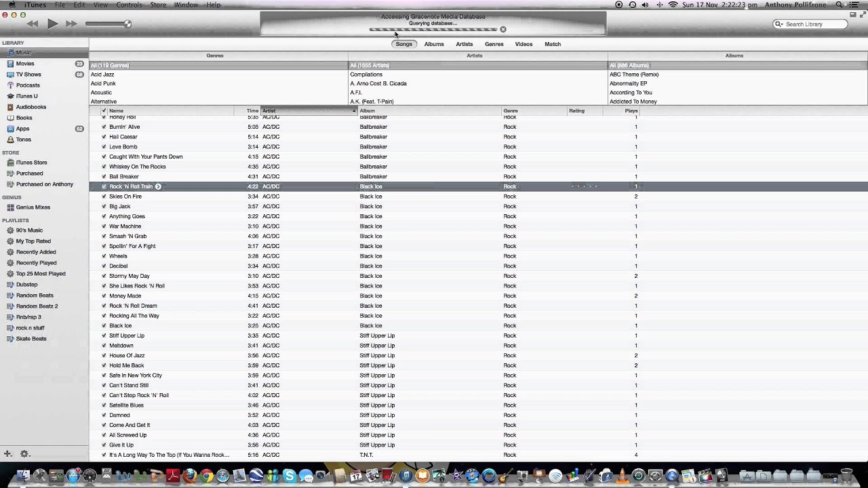The height and width of the screenshot is (488, 868).
Task: Click the Rewind previous track button
Action: 33,24
